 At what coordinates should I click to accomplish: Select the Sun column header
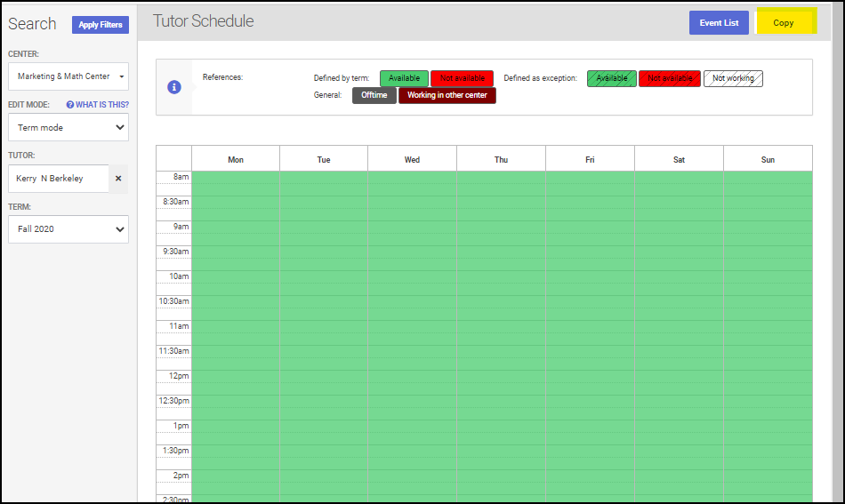(768, 159)
